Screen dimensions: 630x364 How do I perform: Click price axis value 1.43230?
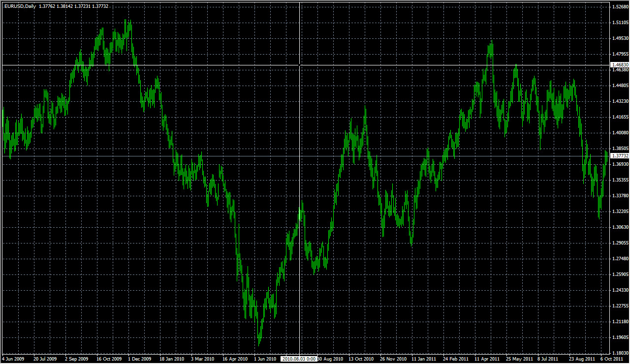620,101
